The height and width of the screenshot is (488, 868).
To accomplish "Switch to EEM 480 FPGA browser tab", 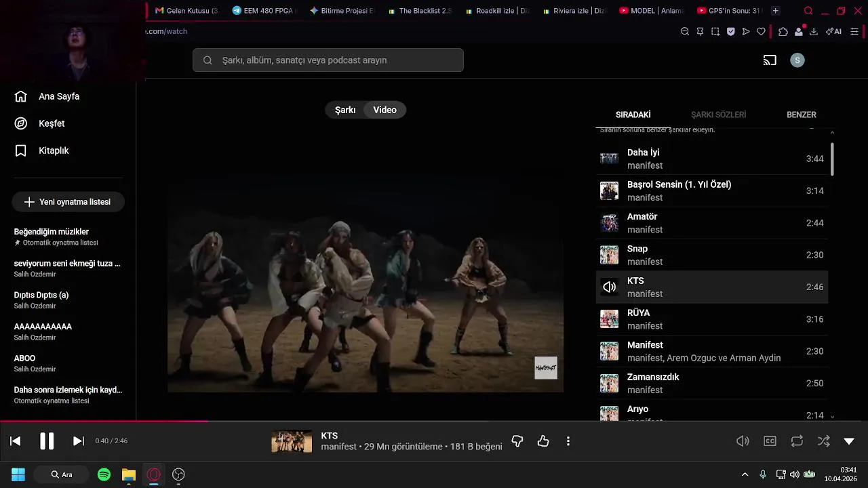I will pyautogui.click(x=264, y=11).
